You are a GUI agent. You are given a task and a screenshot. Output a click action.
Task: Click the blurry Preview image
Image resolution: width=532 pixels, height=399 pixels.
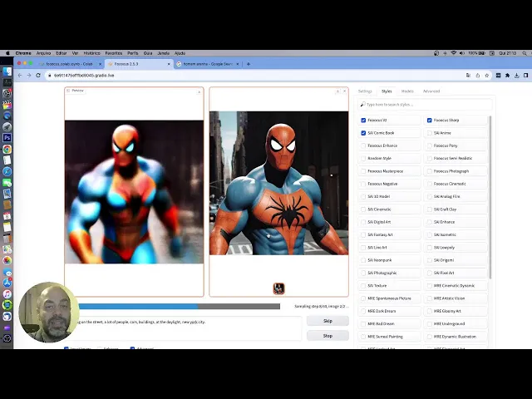click(135, 192)
